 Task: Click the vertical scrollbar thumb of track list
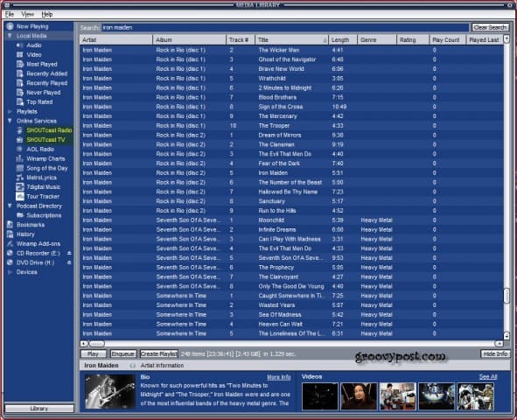507,296
